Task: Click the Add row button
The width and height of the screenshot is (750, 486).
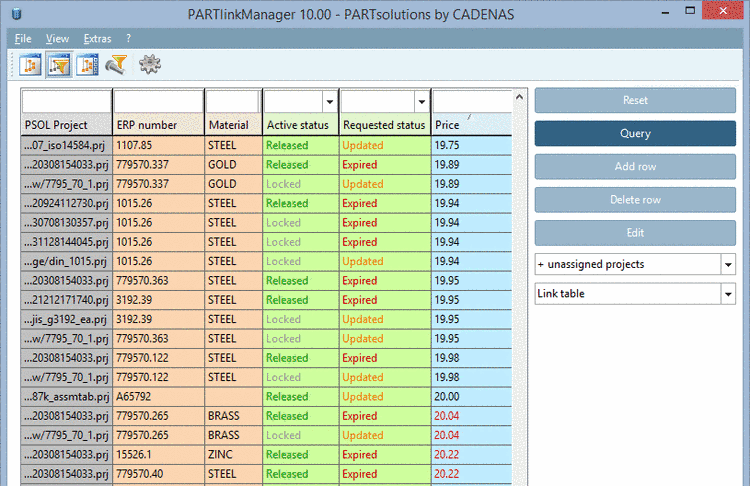Action: pyautogui.click(x=635, y=166)
